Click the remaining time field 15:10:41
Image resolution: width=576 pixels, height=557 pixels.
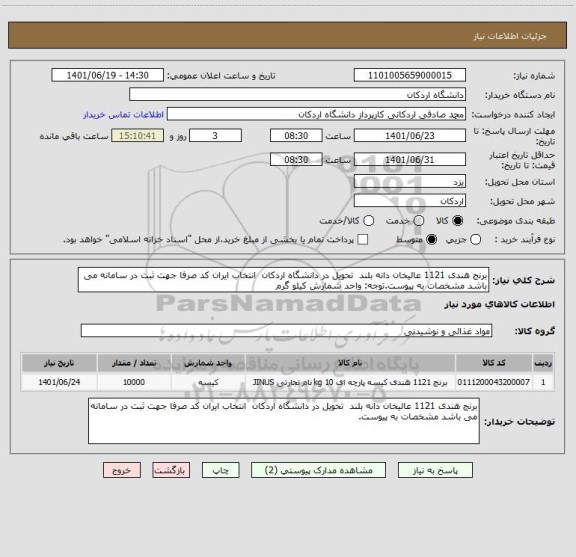tap(137, 136)
